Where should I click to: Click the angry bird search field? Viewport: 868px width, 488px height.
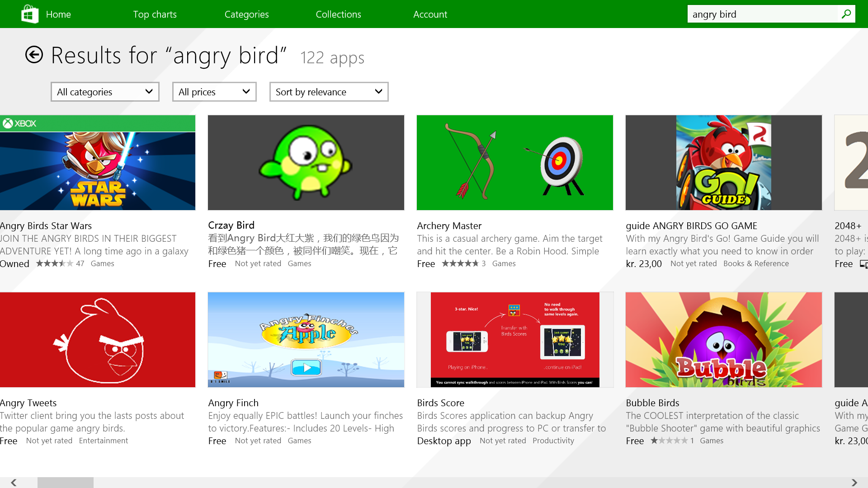click(762, 14)
